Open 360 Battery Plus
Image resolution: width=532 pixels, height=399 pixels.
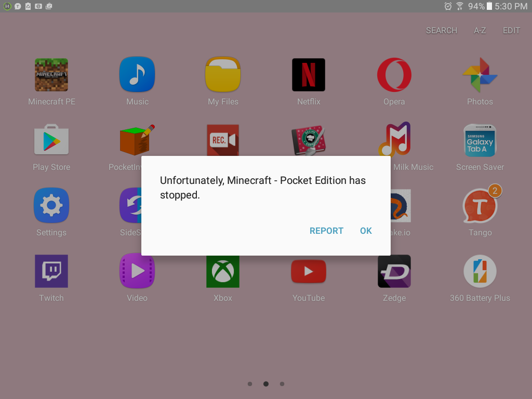point(480,271)
